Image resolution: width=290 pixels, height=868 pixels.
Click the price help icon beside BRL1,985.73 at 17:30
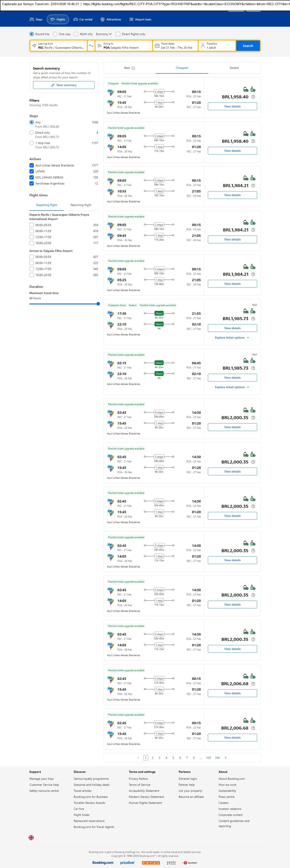point(253,319)
